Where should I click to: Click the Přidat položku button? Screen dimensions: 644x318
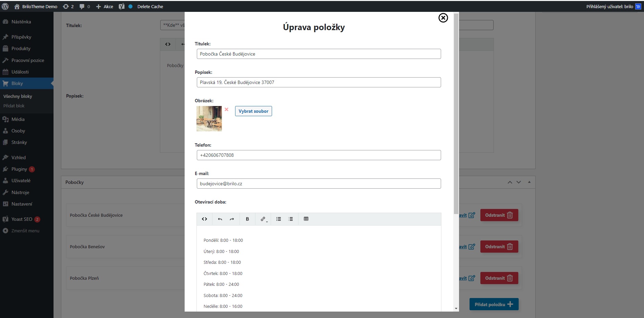(494, 304)
